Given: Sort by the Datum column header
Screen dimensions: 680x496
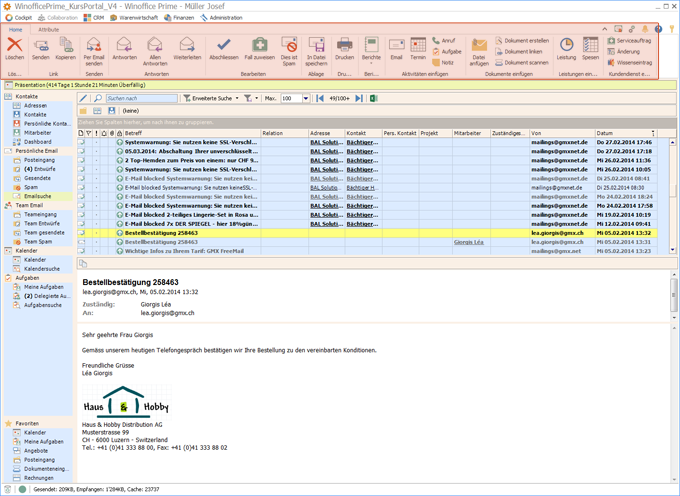Looking at the screenshot, I should tap(626, 133).
